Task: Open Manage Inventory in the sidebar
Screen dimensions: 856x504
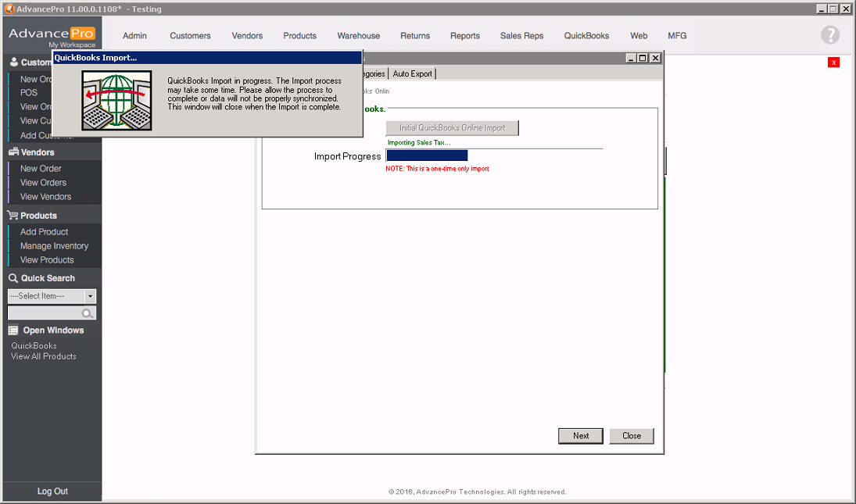Action: (54, 246)
